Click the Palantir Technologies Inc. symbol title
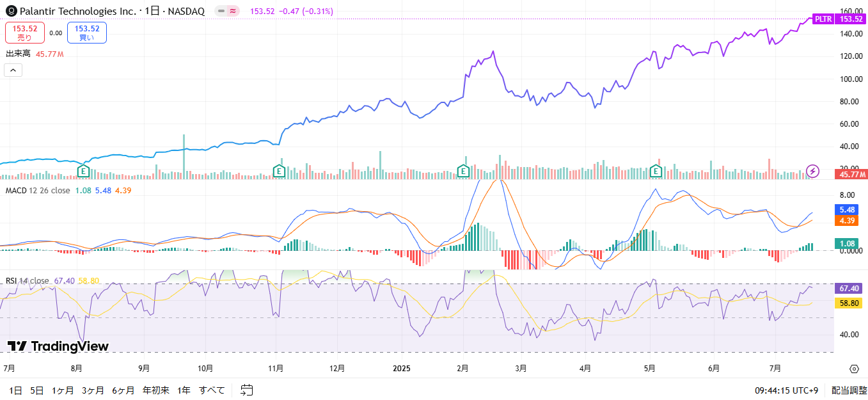Image resolution: width=868 pixels, height=400 pixels. pyautogui.click(x=77, y=12)
